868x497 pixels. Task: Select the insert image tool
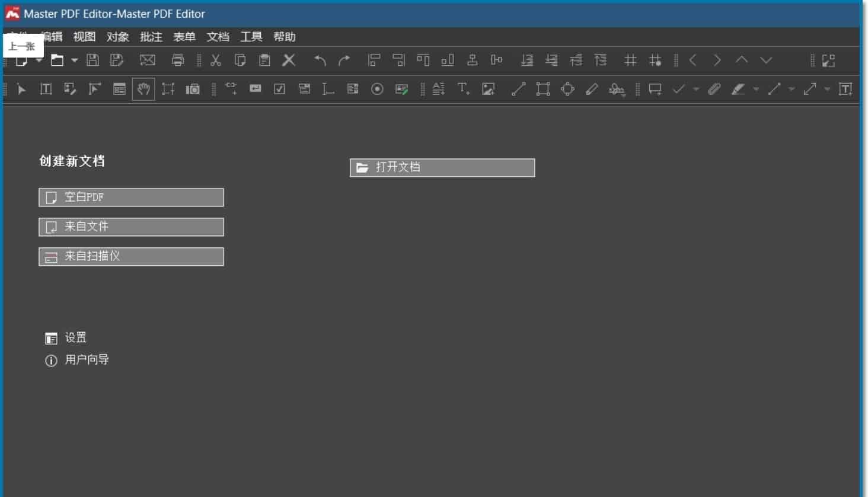(488, 89)
